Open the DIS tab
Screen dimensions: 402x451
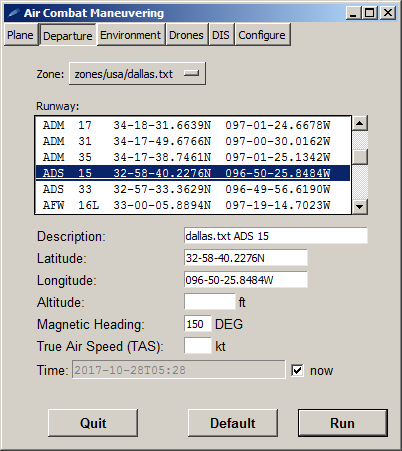[221, 35]
